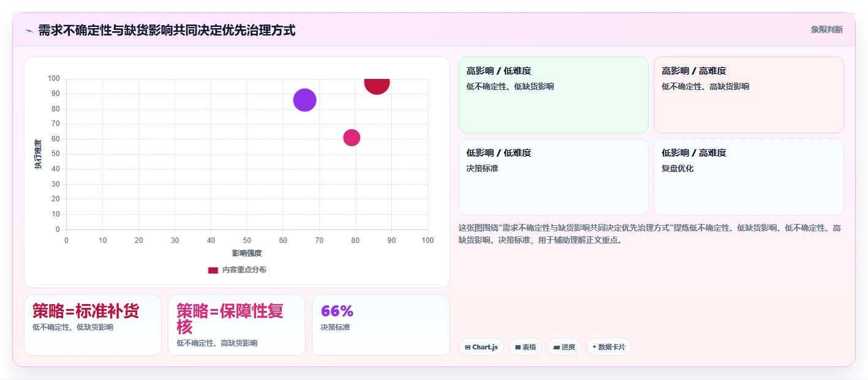Click the purple bubble on the chart
This screenshot has width=868, height=380.
304,100
